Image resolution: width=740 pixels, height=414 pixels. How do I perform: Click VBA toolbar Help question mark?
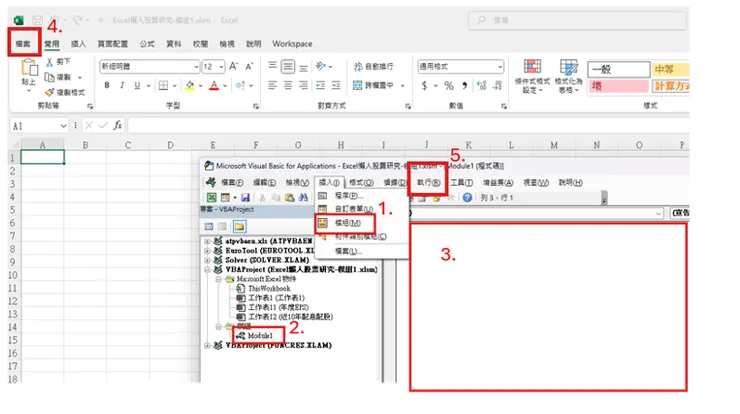(467, 198)
